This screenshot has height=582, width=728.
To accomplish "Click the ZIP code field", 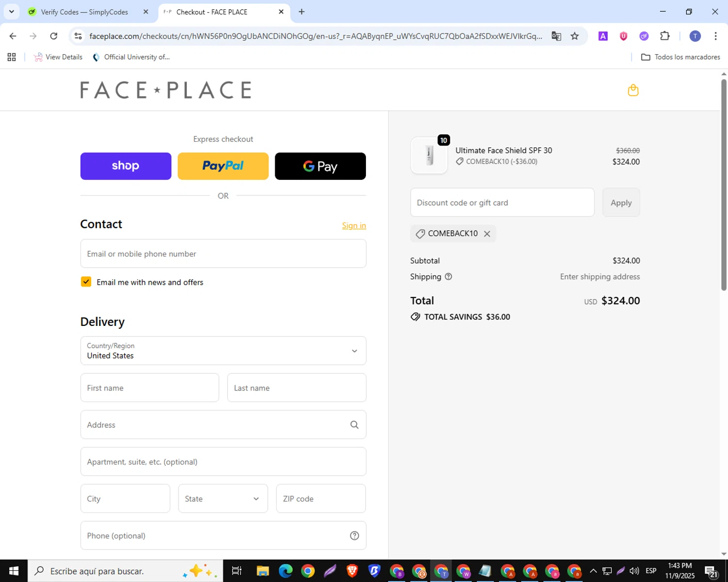I will [x=321, y=499].
